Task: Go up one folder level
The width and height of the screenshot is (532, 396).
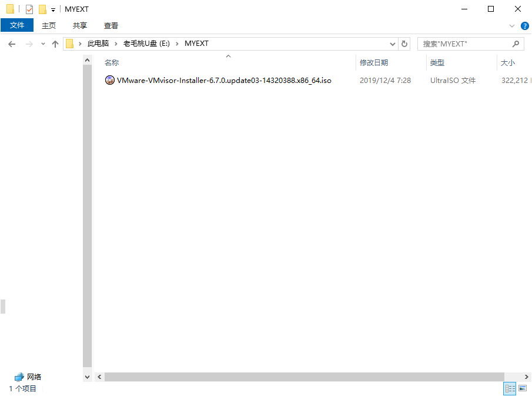Action: pyautogui.click(x=55, y=44)
